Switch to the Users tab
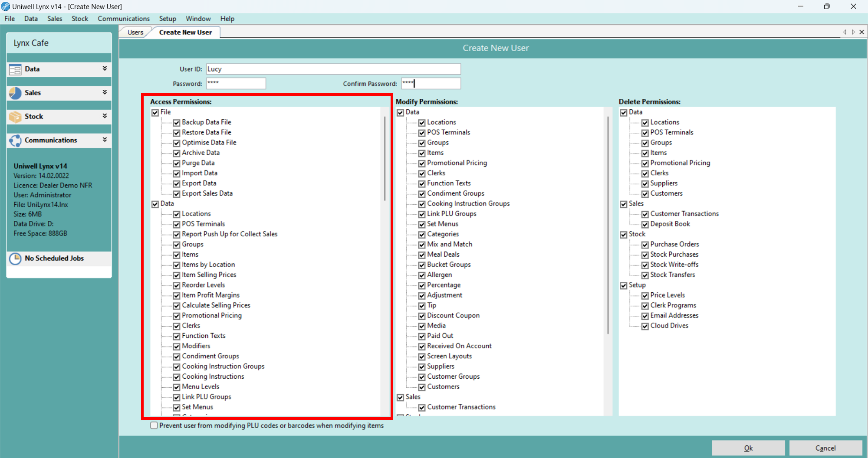Screen dimensions: 868x458 (135, 32)
